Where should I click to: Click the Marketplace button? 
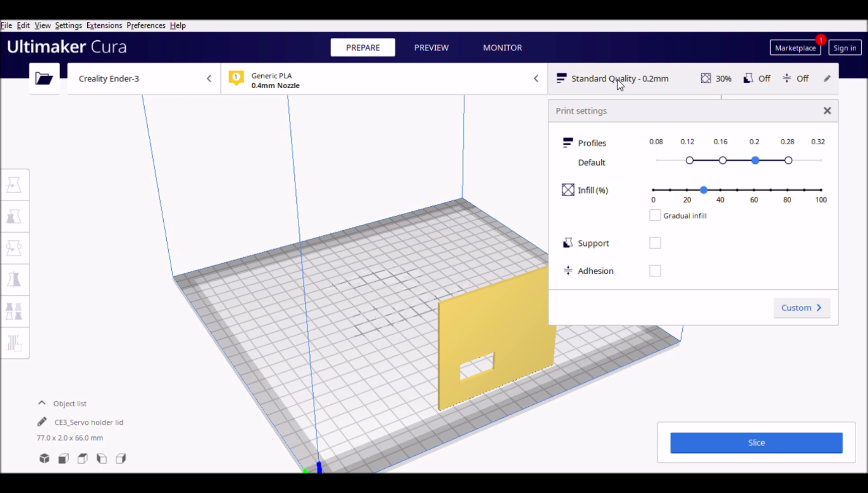click(795, 47)
